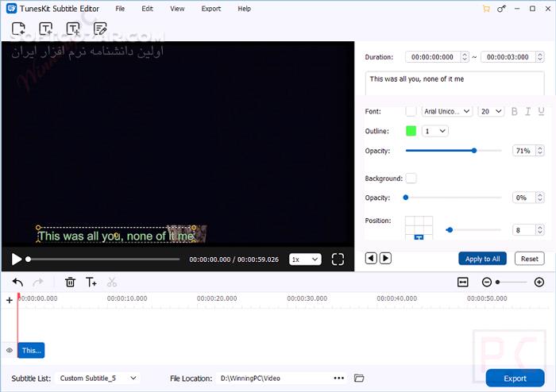
Task: Adjust background opacity 0% stepper
Action: [539, 198]
